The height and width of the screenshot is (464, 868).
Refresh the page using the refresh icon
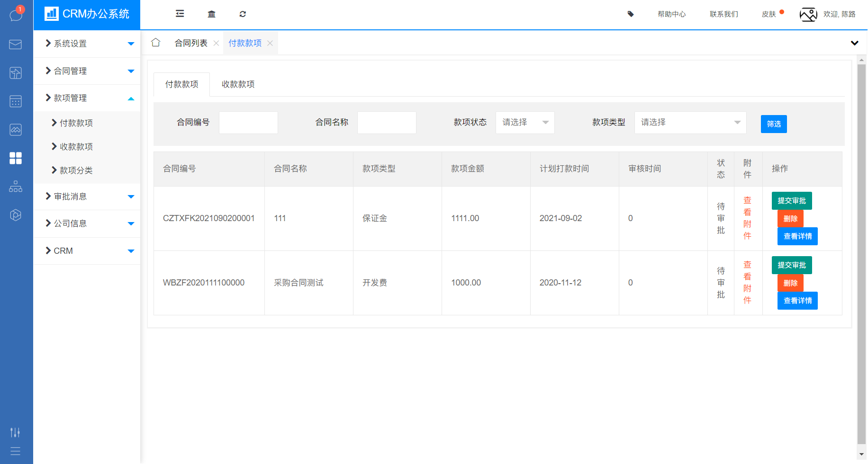tap(243, 14)
